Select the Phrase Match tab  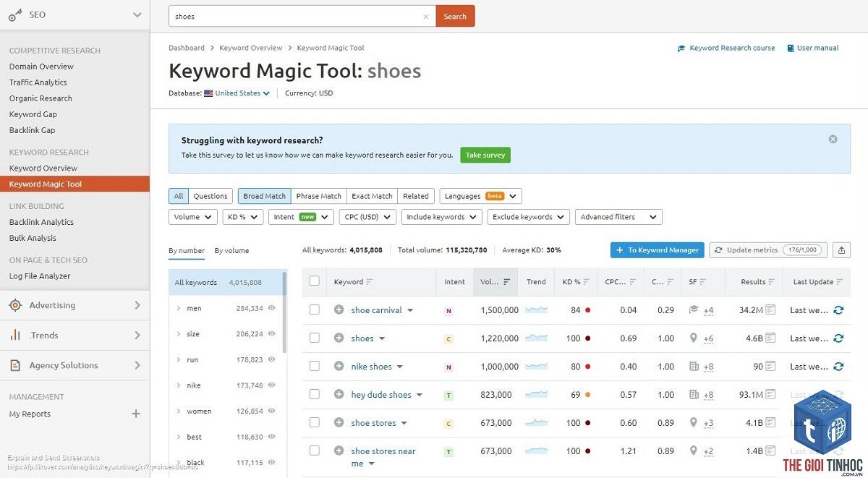(318, 196)
